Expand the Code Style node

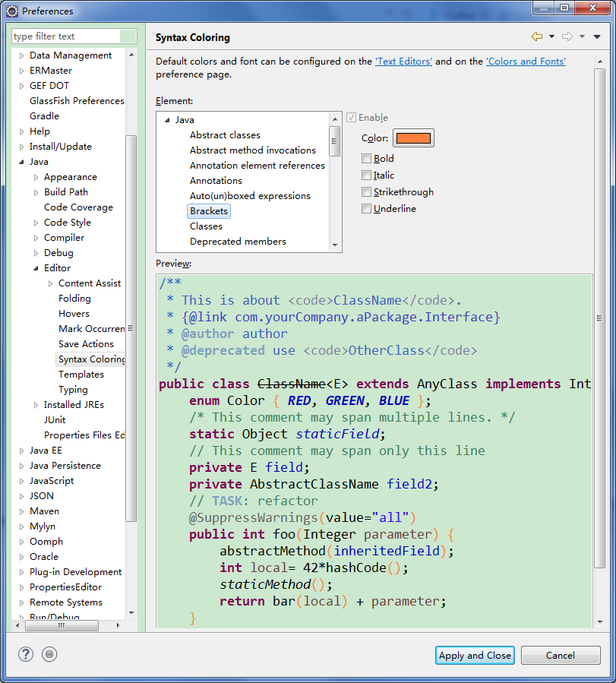tap(36, 223)
